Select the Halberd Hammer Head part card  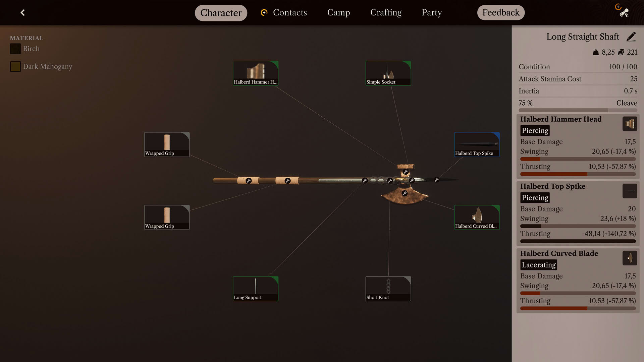click(256, 73)
